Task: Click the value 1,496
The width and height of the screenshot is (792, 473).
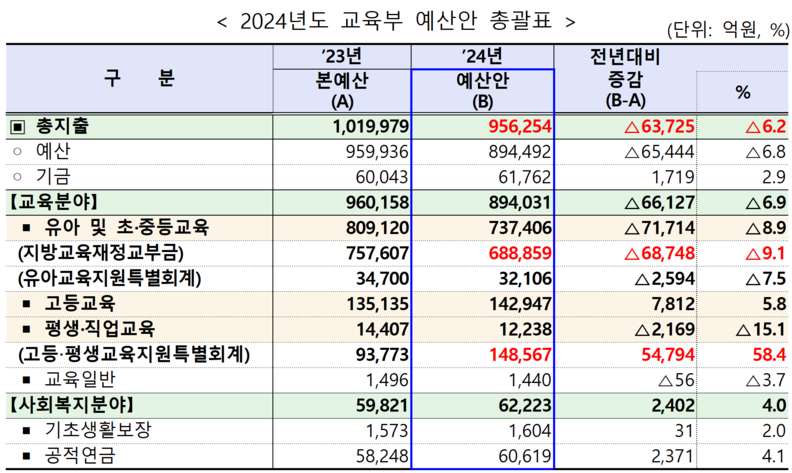Action: pyautogui.click(x=386, y=380)
